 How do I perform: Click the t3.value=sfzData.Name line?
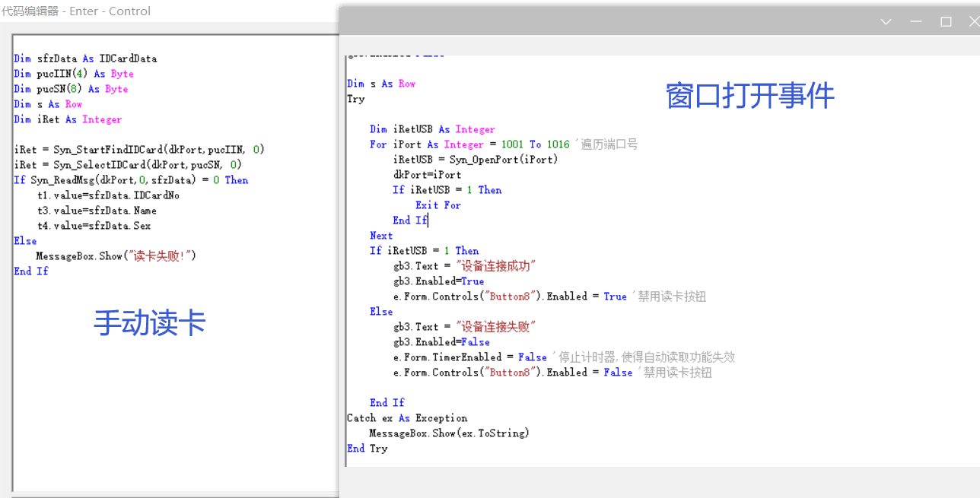(x=97, y=211)
